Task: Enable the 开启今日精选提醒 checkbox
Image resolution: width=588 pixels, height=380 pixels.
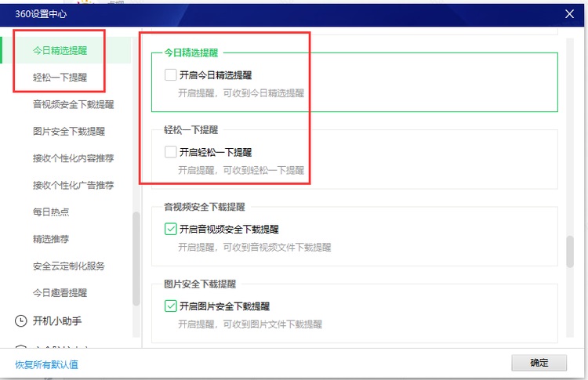Action: pyautogui.click(x=171, y=75)
